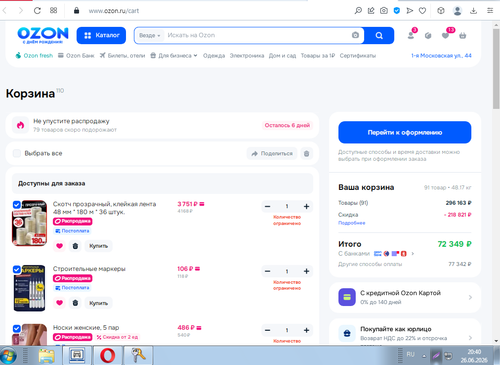500x365 pixels.
Task: Toggle the Выбрать все checkbox
Action: click(17, 153)
